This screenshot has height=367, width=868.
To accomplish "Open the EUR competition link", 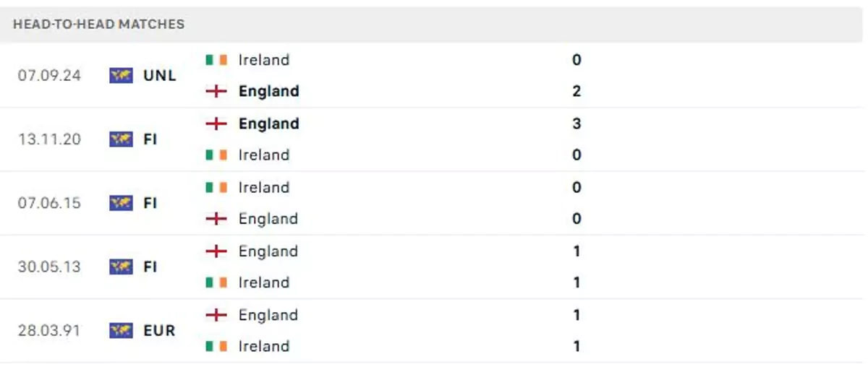I will pyautogui.click(x=159, y=330).
